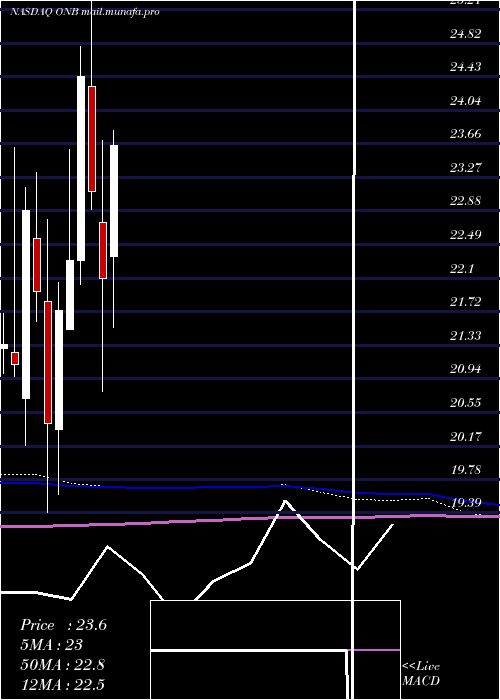The image size is (500, 700).
Task: Click the red candlestick body near 24.04
Action: [x=92, y=139]
